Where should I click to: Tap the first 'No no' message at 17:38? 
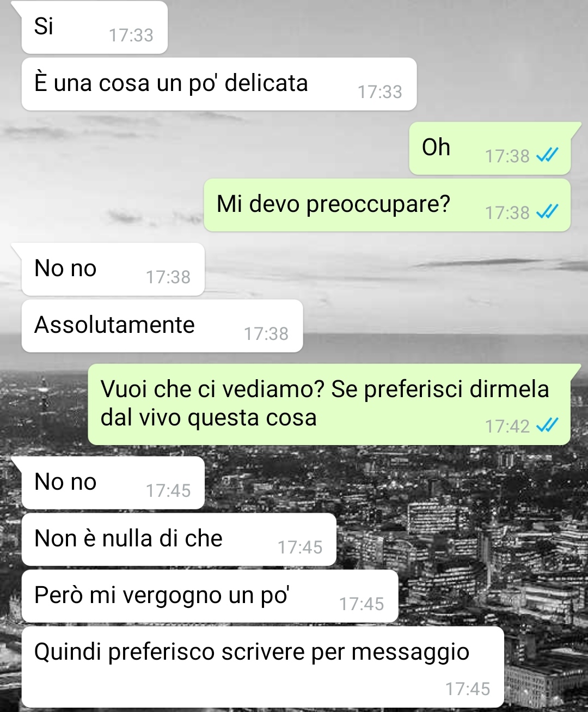(x=113, y=269)
